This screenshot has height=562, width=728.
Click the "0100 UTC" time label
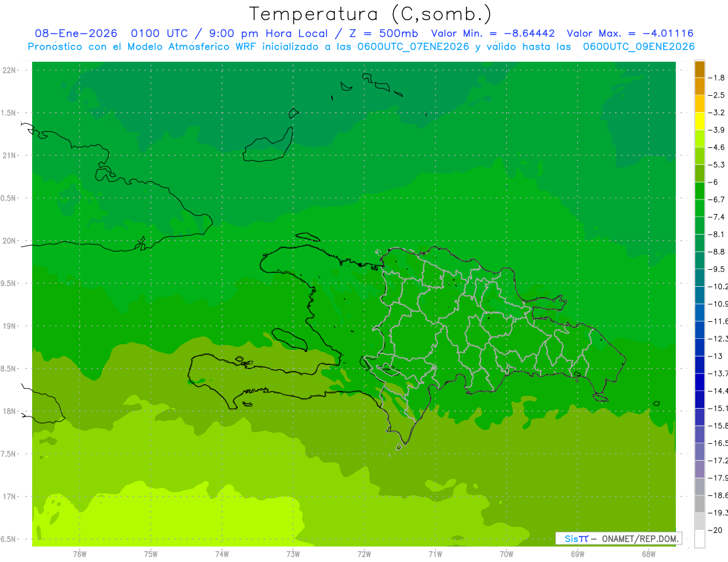click(x=157, y=34)
